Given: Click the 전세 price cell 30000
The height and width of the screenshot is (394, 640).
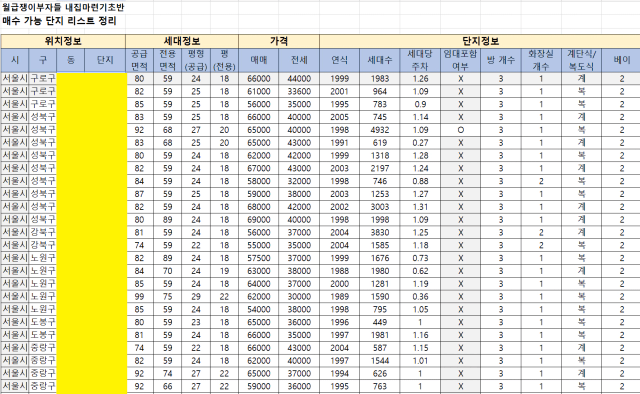Looking at the screenshot, I should 299,296.
